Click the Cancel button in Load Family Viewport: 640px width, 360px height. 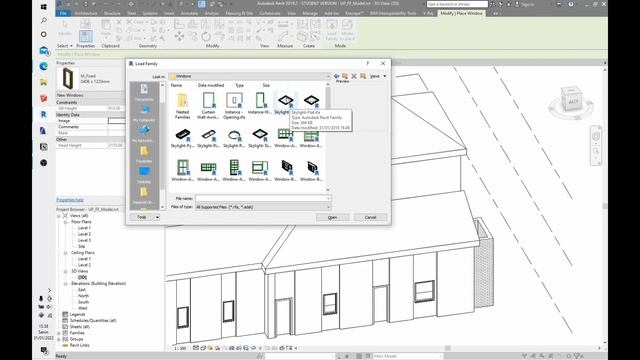pos(370,217)
